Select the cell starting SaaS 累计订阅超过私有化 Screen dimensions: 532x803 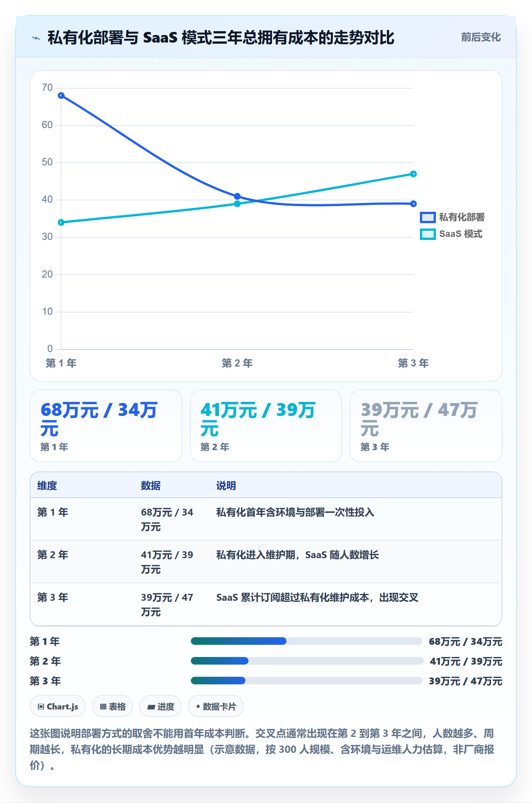click(x=317, y=597)
